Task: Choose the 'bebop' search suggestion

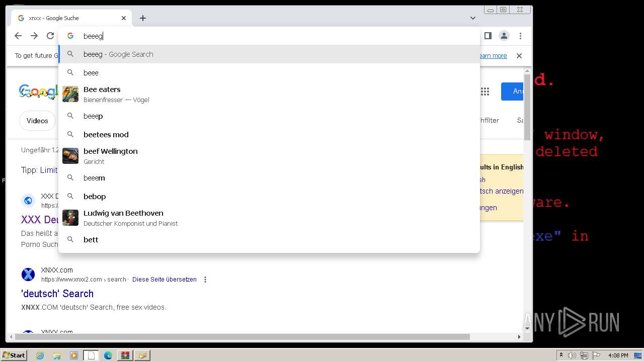Action: click(x=269, y=197)
